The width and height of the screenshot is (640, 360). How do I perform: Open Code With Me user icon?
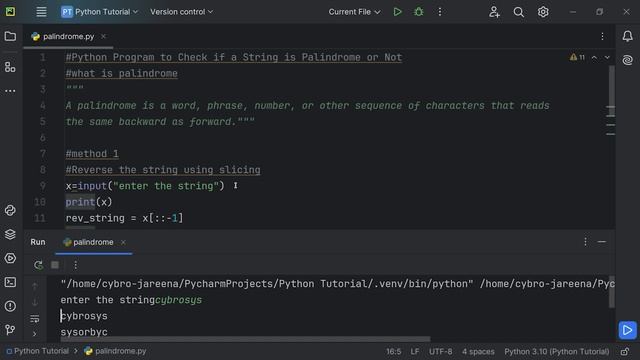494,12
